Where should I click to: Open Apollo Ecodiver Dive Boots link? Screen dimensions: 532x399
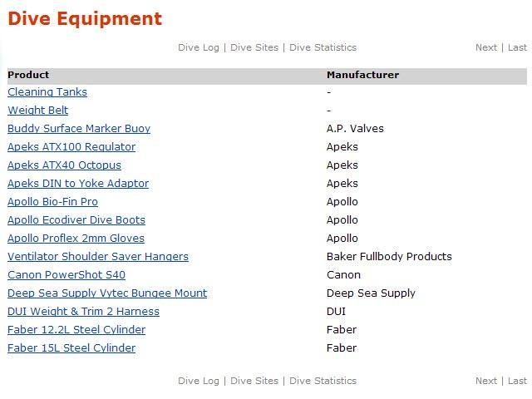[76, 220]
